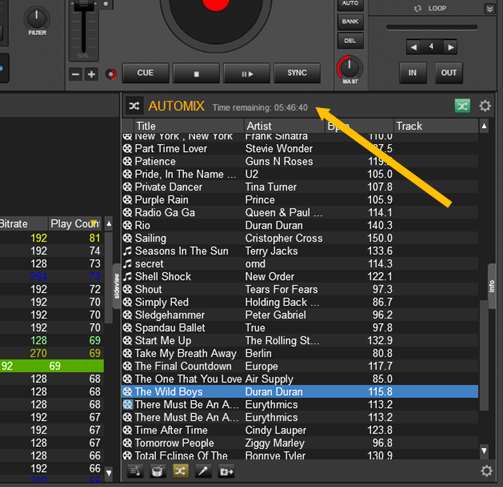Open the playlist notes icon in sideview toolbar
This screenshot has width=503, height=487.
[x=136, y=471]
